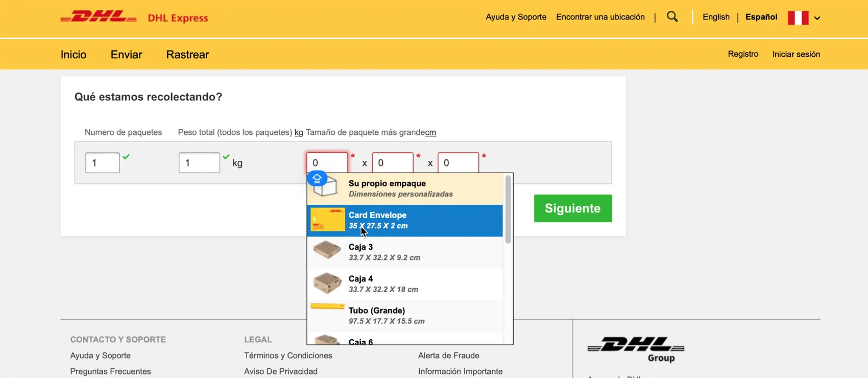
Task: Select Caja 6 from packaging list
Action: [x=405, y=339]
